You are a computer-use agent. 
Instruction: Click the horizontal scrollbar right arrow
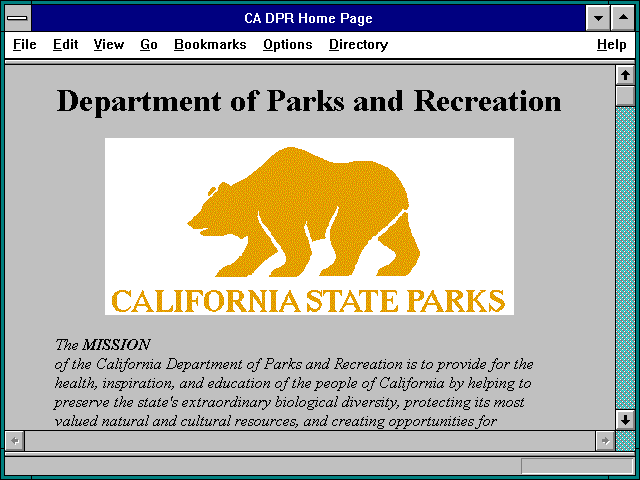coord(605,441)
